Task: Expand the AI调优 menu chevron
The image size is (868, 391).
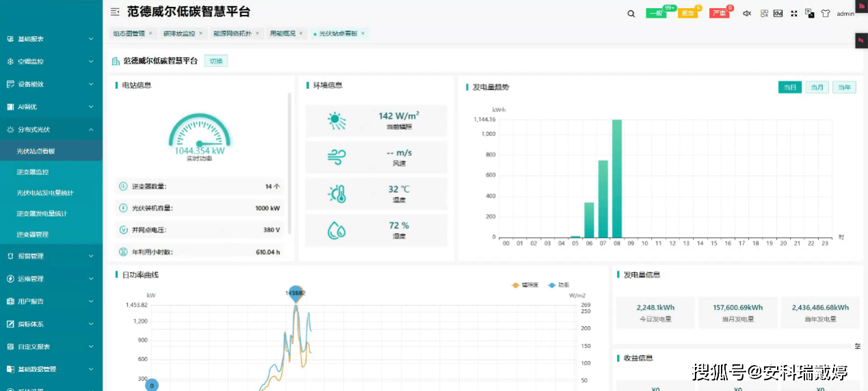Action: click(x=91, y=107)
